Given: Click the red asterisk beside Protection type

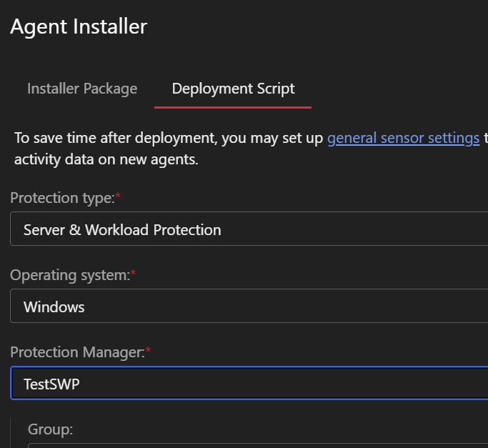Looking at the screenshot, I should tap(118, 196).
